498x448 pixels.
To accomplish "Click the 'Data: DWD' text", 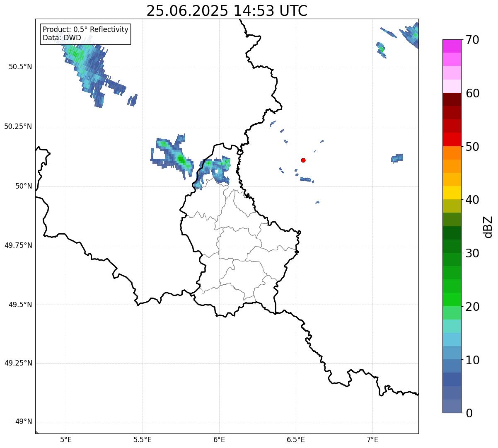I will 62,38.
